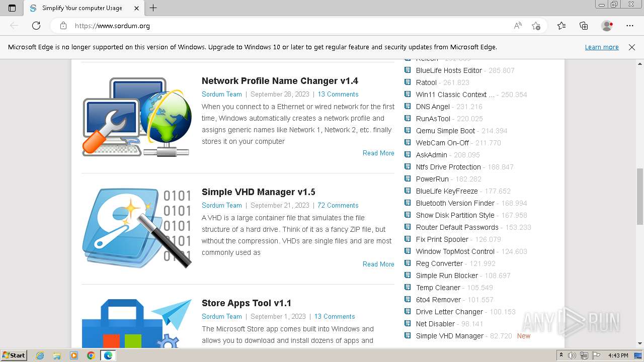Add this page to favorites star icon
The height and width of the screenshot is (362, 644).
coord(536,26)
